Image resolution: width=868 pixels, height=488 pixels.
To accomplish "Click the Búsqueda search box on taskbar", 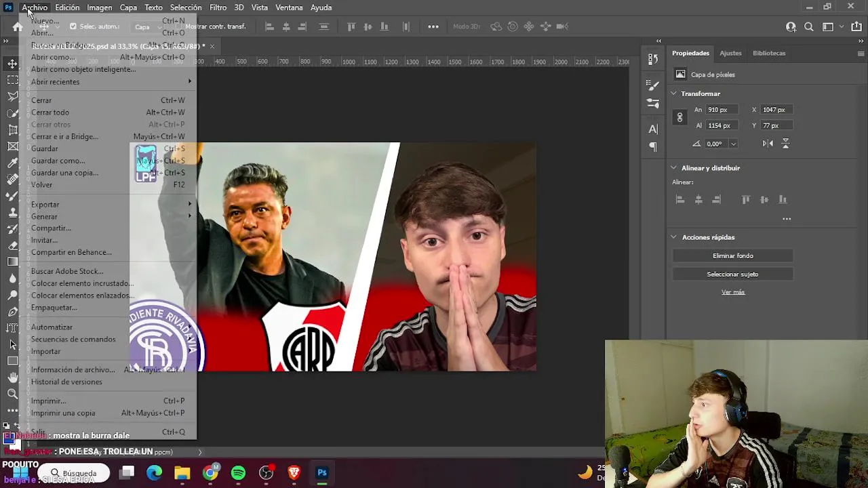I will (74, 473).
